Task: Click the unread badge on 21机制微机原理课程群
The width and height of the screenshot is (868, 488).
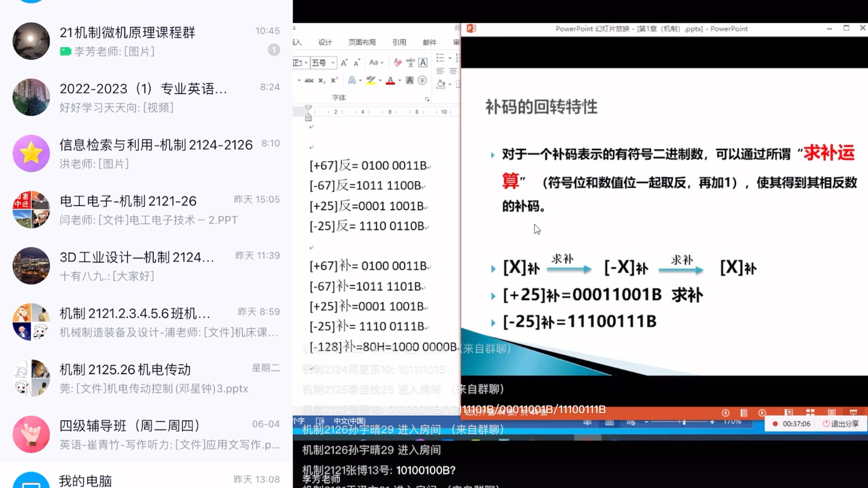Action: click(274, 50)
